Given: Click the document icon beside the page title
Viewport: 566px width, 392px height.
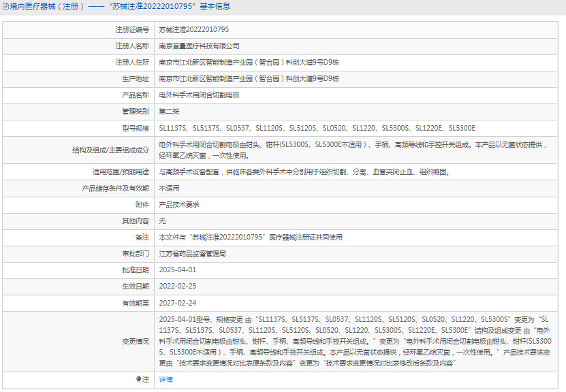Looking at the screenshot, I should [5, 6].
